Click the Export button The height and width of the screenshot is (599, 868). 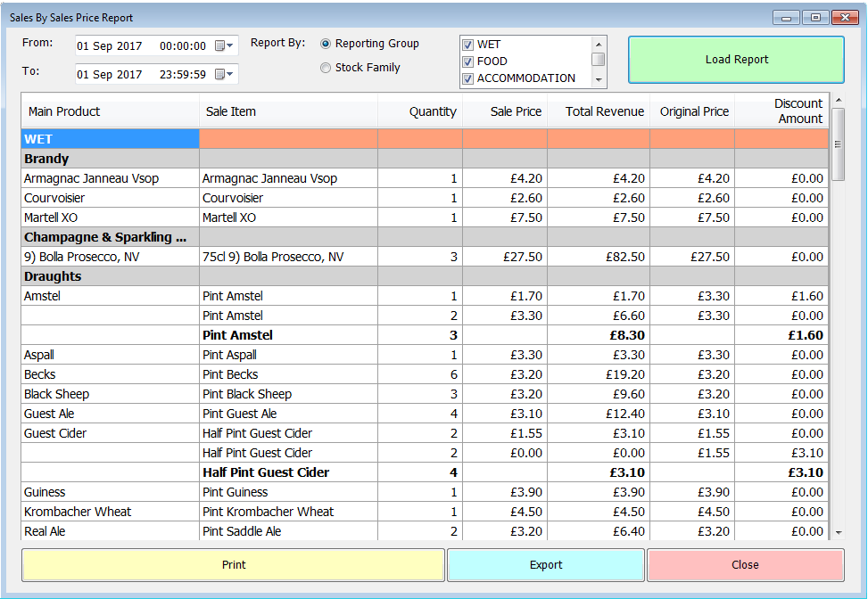[x=546, y=564]
